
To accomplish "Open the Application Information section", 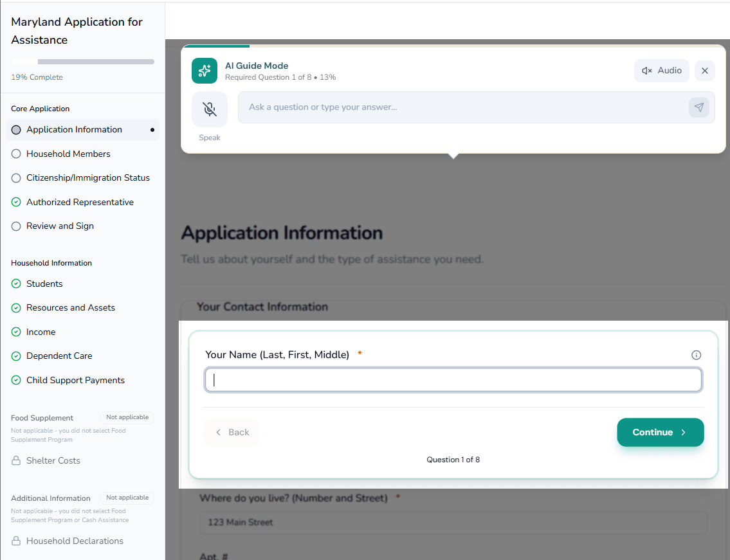I will (x=74, y=130).
